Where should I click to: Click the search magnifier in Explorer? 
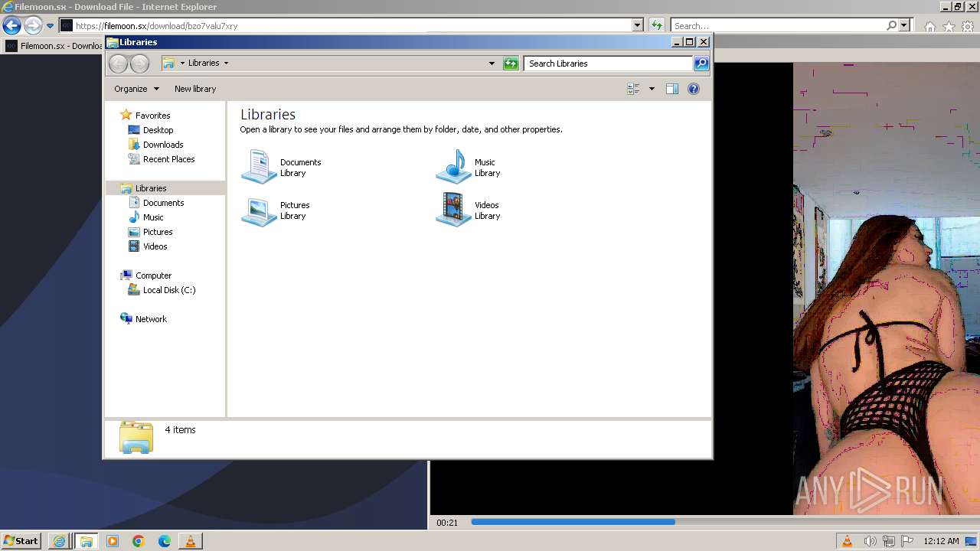click(701, 64)
